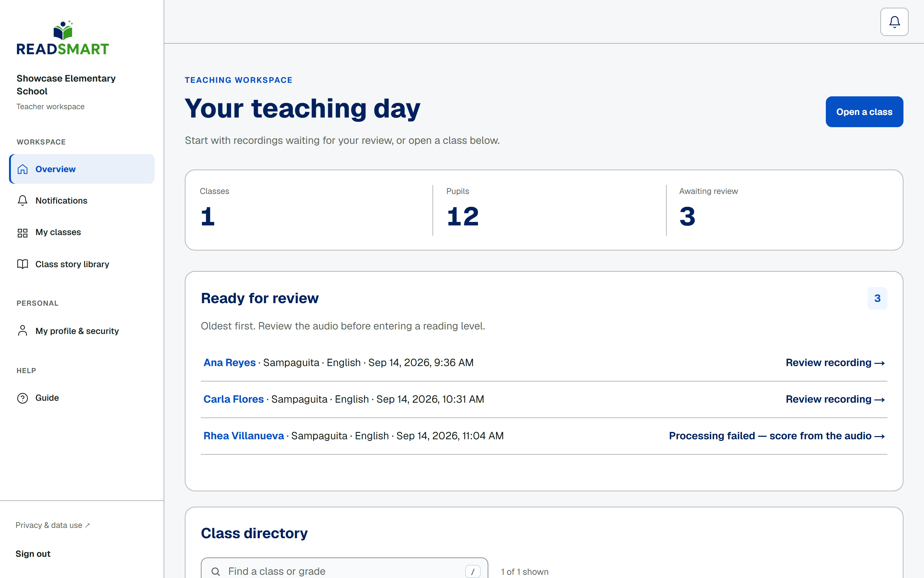924x578 pixels.
Task: Open Privacy & data use link
Action: 53,525
